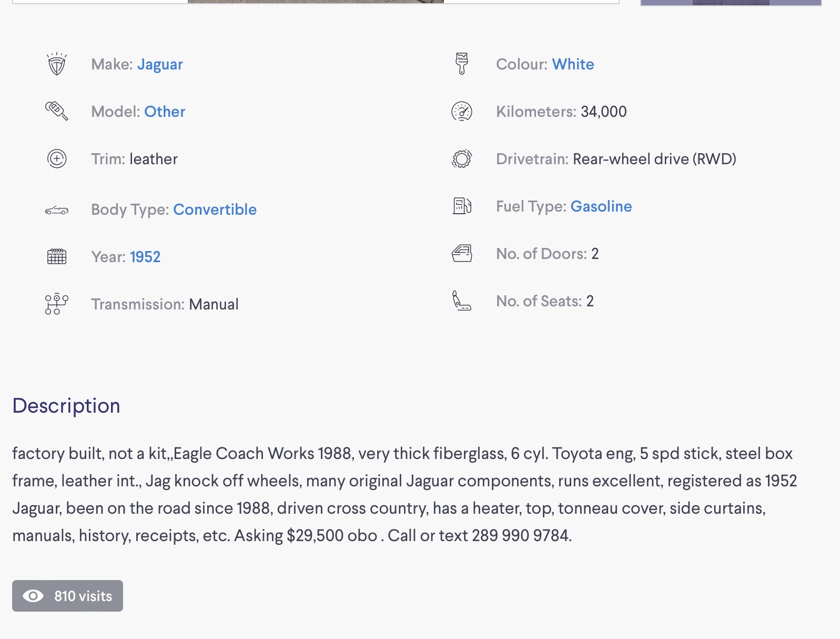
Task: Click the Transmission gear-shift icon
Action: pos(57,304)
